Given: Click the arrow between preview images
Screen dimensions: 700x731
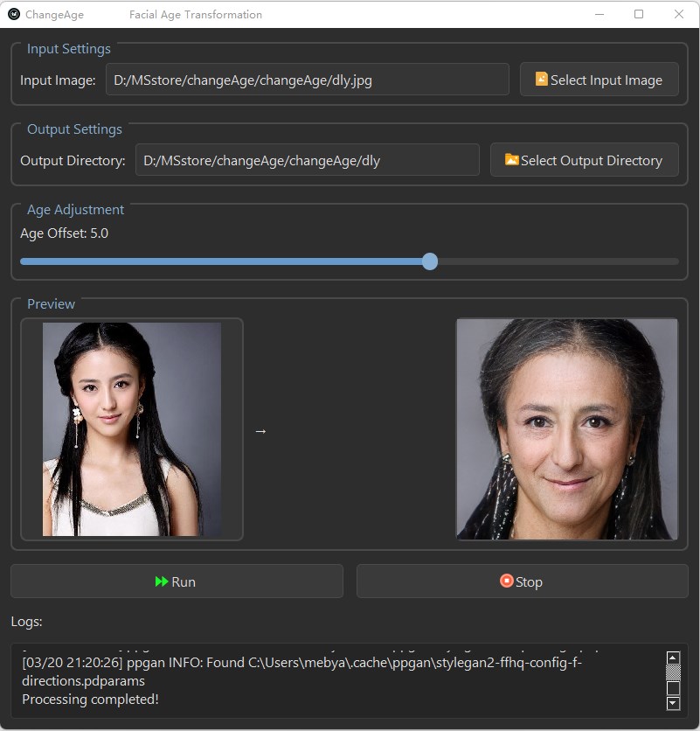Looking at the screenshot, I should pyautogui.click(x=260, y=432).
